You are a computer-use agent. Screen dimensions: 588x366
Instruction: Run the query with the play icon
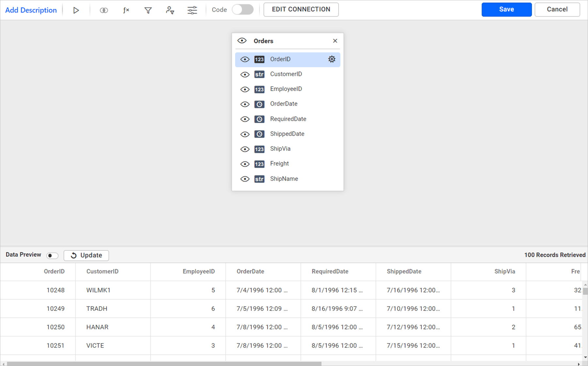(76, 10)
